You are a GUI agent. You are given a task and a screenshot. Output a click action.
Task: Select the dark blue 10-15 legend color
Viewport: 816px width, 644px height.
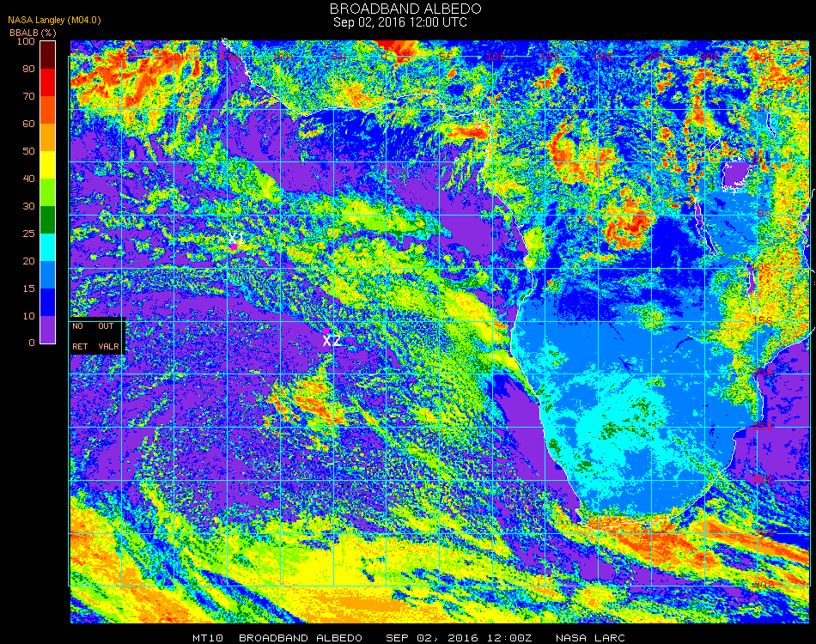tap(48, 302)
